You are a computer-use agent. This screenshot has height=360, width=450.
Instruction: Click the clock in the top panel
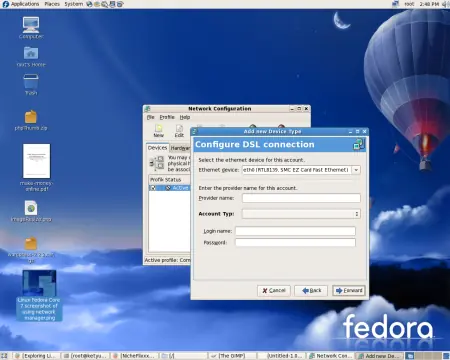pos(429,4)
